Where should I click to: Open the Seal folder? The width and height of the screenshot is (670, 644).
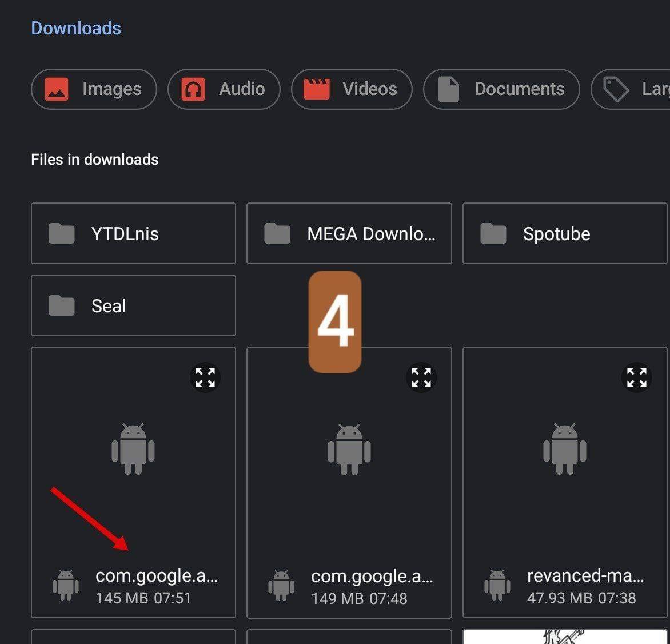tap(133, 305)
